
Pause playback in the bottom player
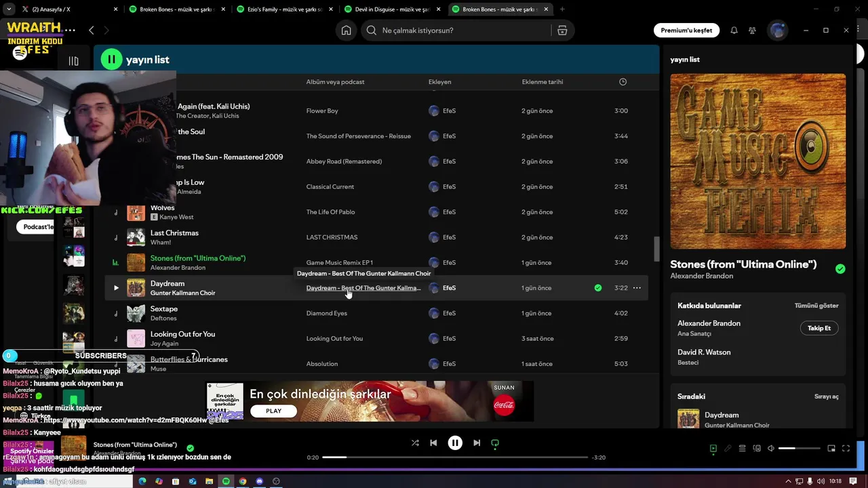tap(455, 443)
